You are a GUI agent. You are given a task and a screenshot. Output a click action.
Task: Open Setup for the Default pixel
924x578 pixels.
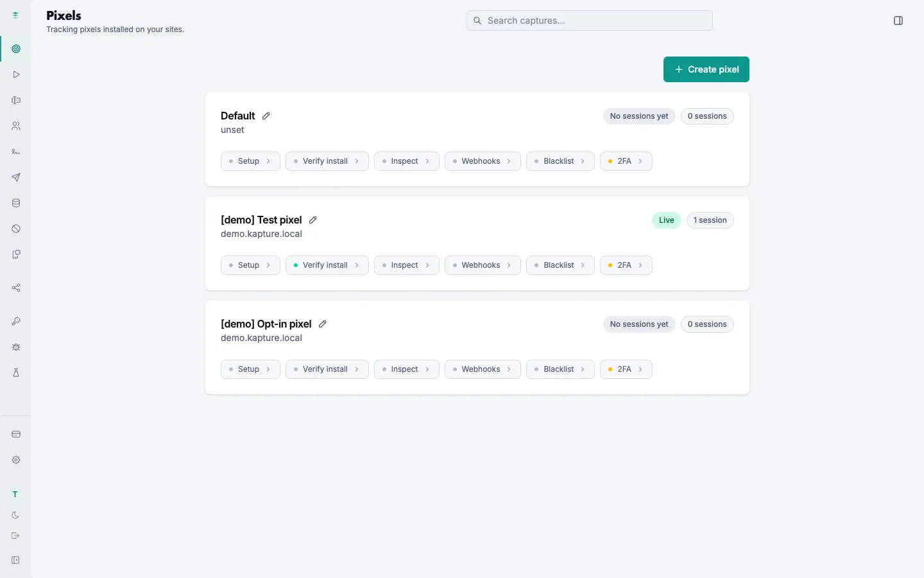pos(250,161)
